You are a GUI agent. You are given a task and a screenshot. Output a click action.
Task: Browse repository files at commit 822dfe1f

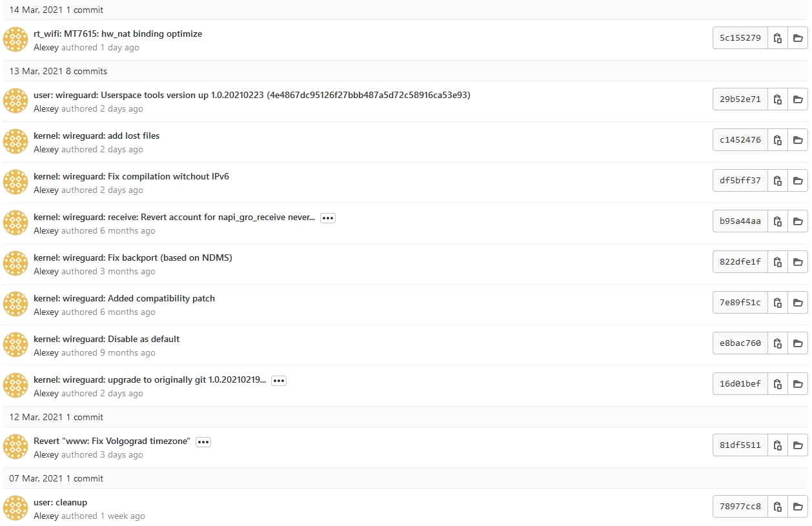point(798,262)
